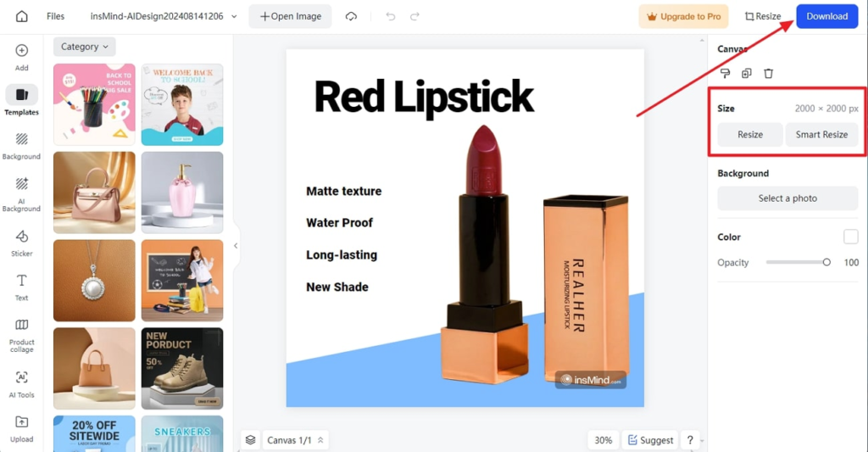Select the Water Proof text

pos(339,223)
